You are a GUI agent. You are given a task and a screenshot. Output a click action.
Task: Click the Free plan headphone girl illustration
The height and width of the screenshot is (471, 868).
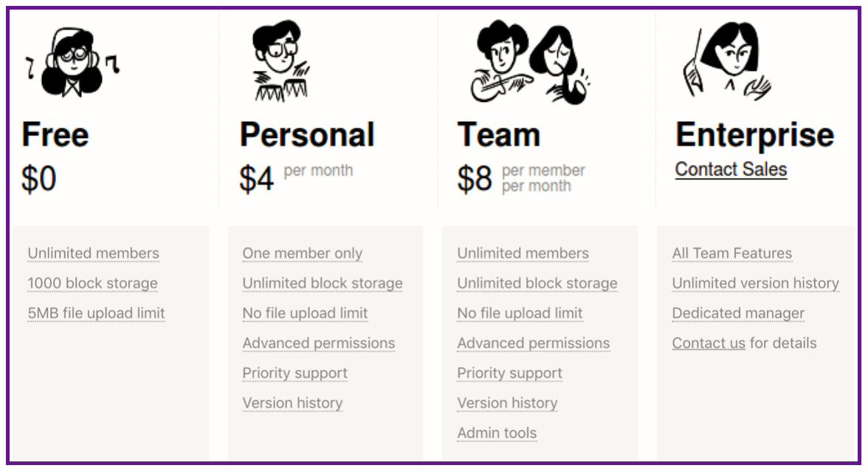72,63
